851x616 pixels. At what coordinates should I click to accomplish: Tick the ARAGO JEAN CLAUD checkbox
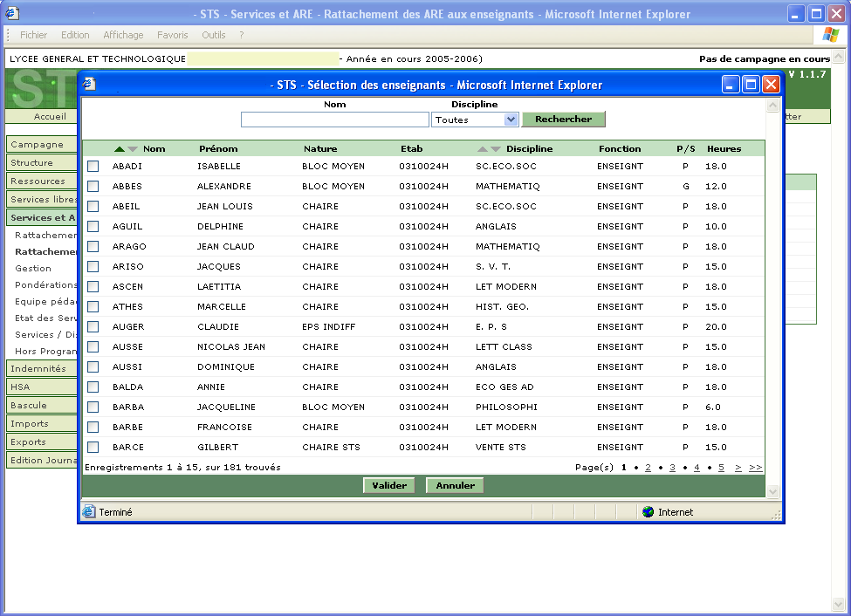point(93,246)
